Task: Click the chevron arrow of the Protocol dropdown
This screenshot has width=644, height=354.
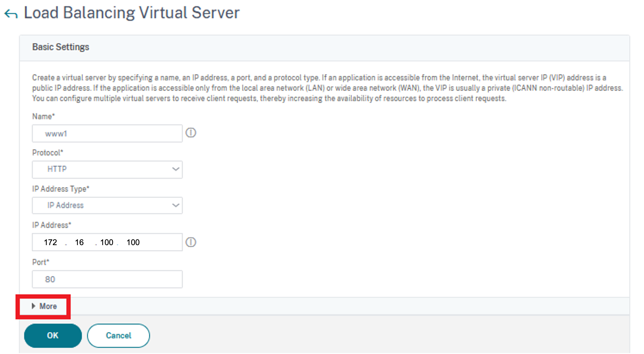Action: [176, 169]
